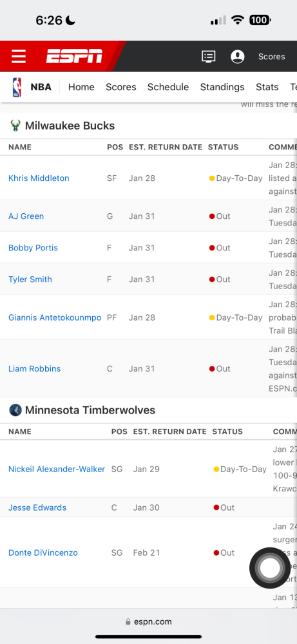Tap the Milwaukee Bucks team logo
The image size is (297, 644).
click(15, 126)
